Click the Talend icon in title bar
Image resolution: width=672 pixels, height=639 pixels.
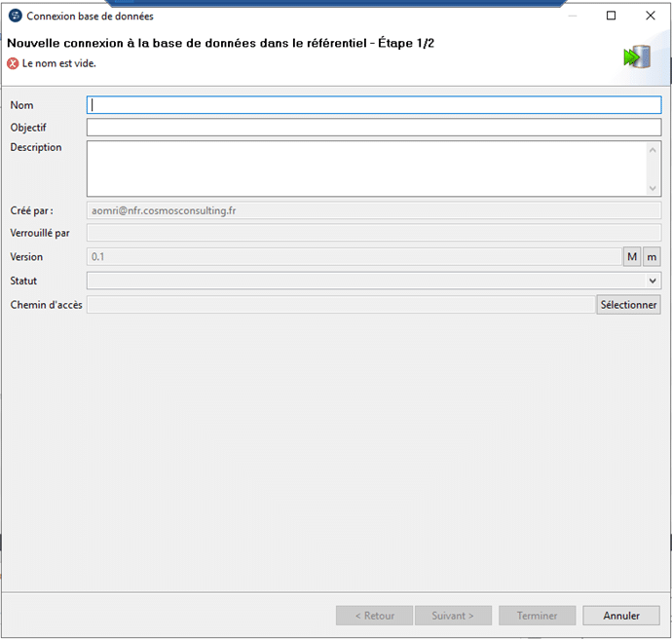tap(15, 16)
